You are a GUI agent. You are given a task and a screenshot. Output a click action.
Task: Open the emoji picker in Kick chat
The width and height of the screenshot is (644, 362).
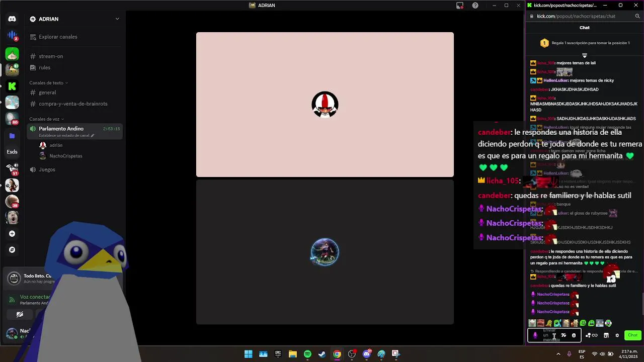click(x=574, y=335)
